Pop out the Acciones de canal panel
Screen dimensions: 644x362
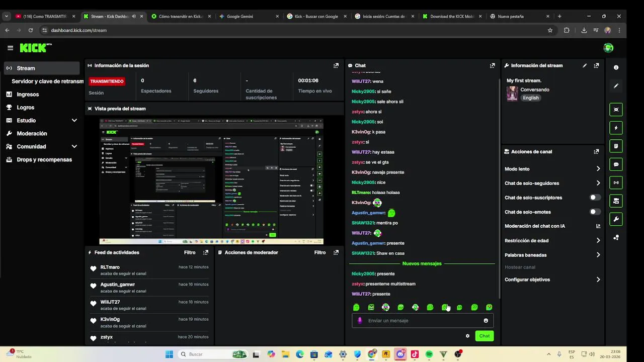pos(597,151)
